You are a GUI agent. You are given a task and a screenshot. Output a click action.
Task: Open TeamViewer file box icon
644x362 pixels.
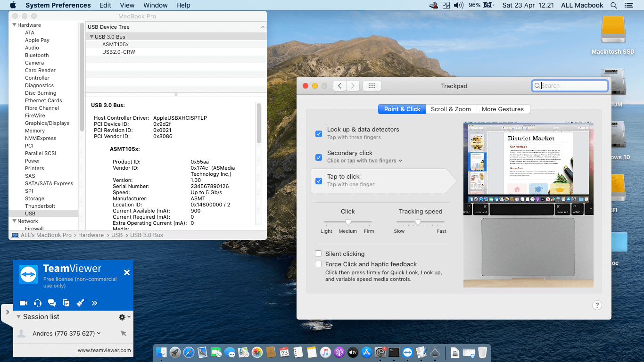[66, 303]
